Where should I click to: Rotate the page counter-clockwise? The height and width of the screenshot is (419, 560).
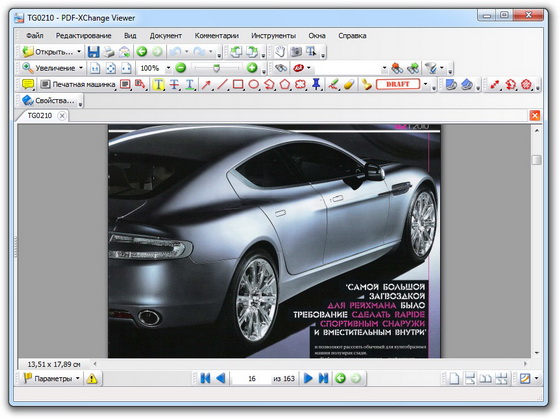coord(235,52)
